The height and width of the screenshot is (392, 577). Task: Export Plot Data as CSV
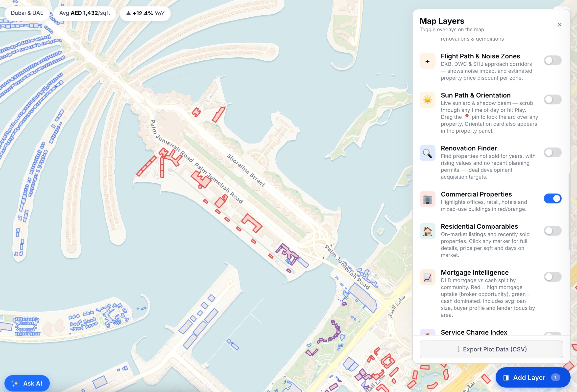[491, 349]
